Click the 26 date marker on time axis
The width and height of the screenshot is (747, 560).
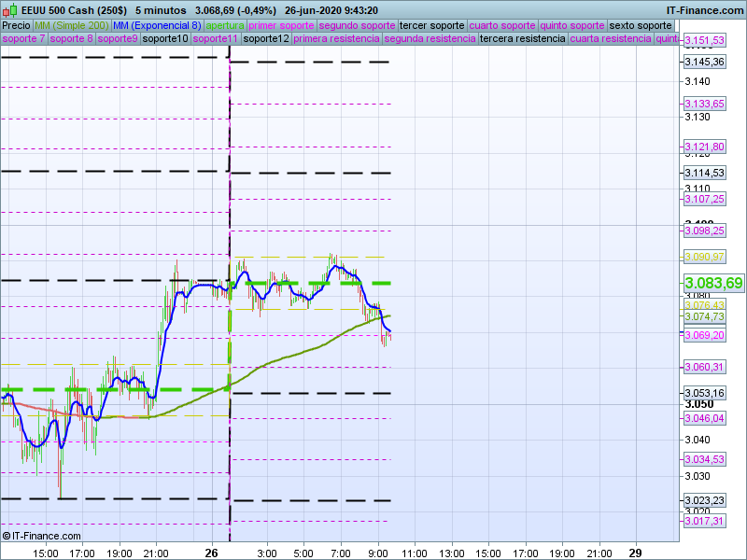(x=212, y=552)
